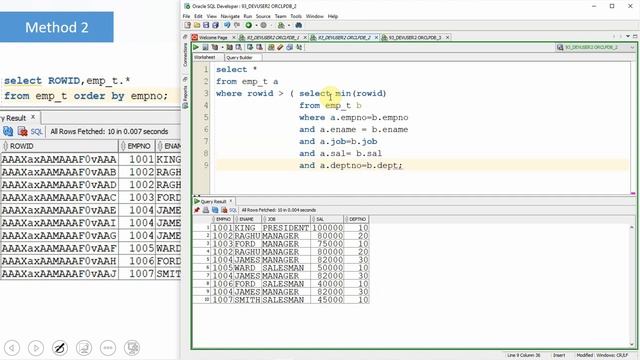The width and height of the screenshot is (640, 360).
Task: Click the To Upper/Lower case icon
Action: point(299,47)
